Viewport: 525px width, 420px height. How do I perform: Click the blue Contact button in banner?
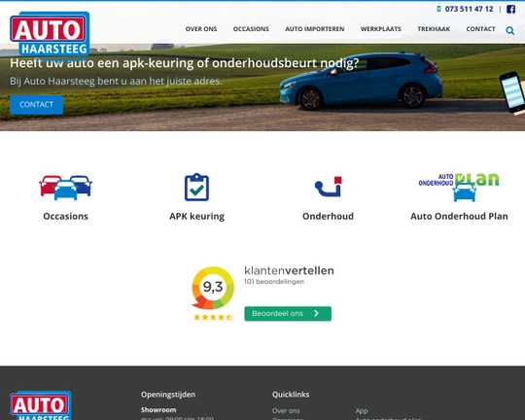tap(36, 104)
